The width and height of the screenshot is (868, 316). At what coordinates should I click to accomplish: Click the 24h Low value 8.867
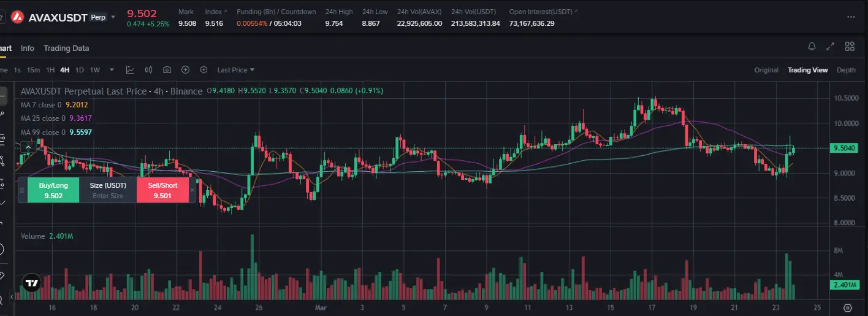(x=371, y=23)
